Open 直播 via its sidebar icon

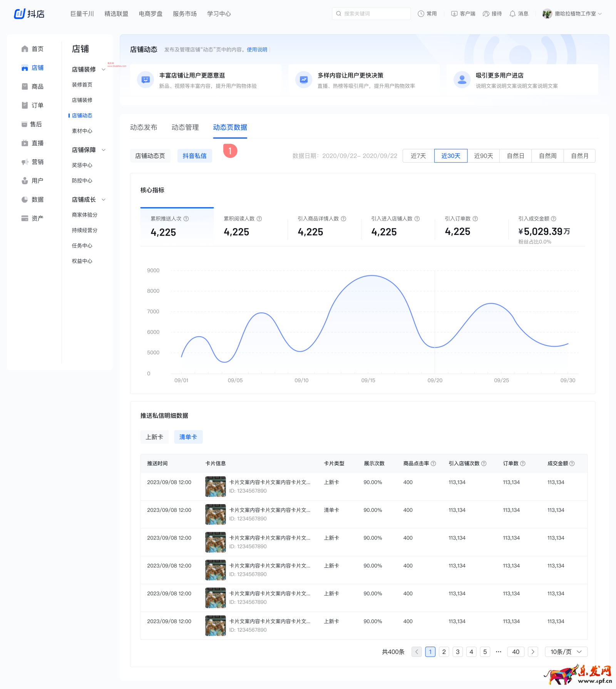pyautogui.click(x=25, y=143)
